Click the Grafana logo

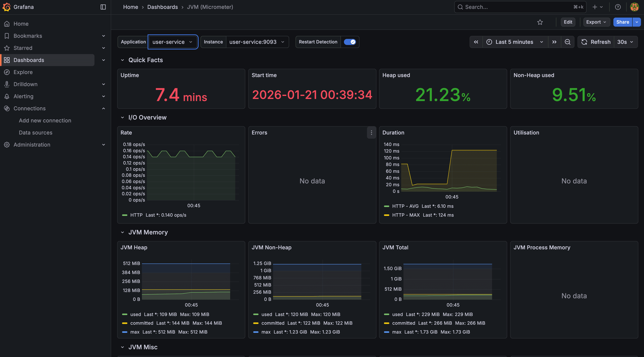pos(7,7)
